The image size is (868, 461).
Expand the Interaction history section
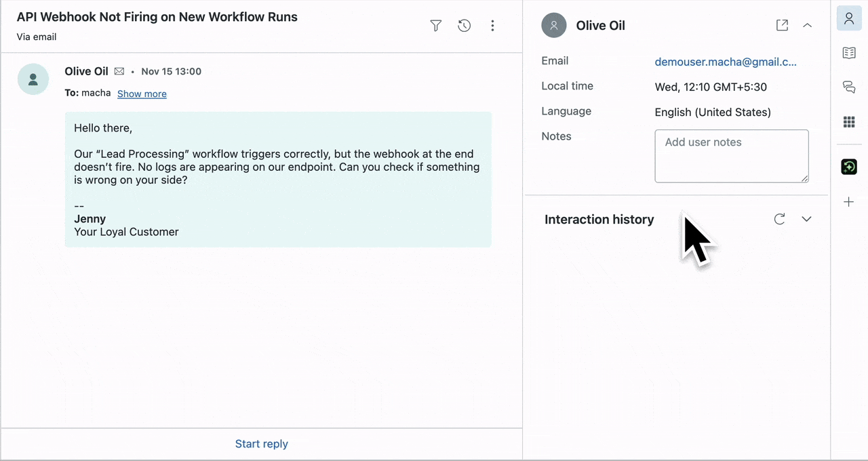(x=806, y=219)
